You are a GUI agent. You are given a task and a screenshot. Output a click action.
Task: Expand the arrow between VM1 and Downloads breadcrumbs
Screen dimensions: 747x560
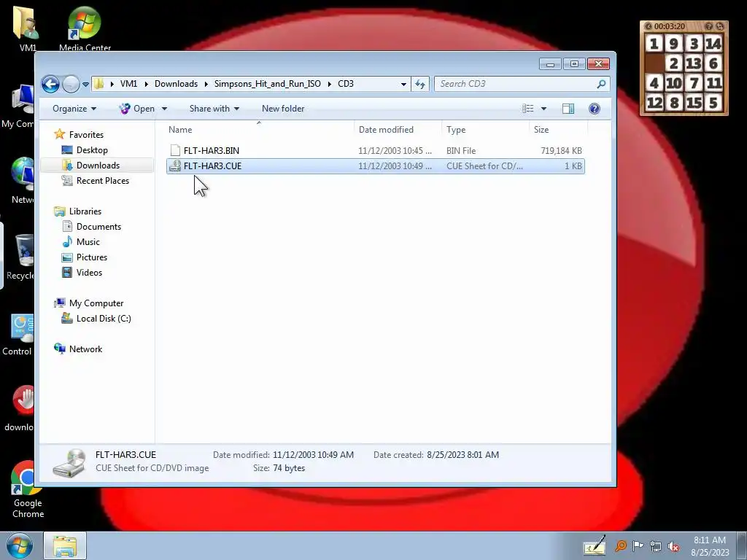coord(146,84)
